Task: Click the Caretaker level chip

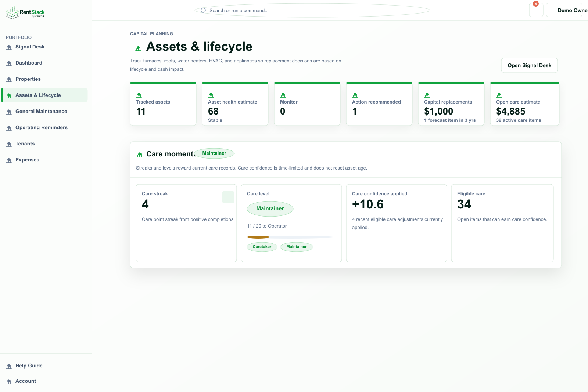Action: click(262, 247)
